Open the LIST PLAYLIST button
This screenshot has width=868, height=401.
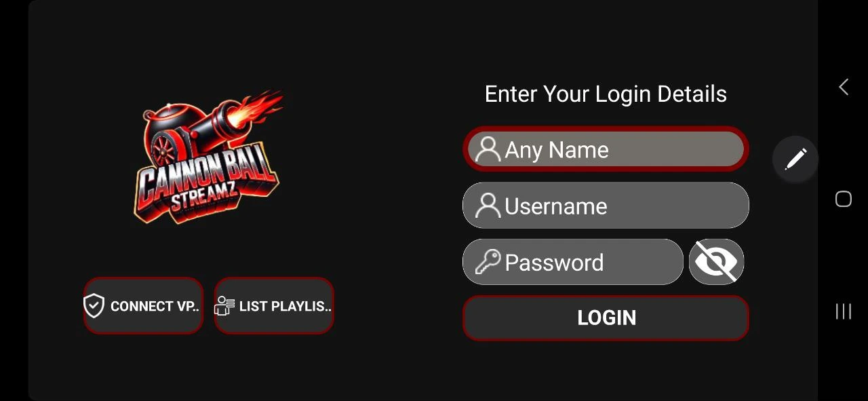274,306
